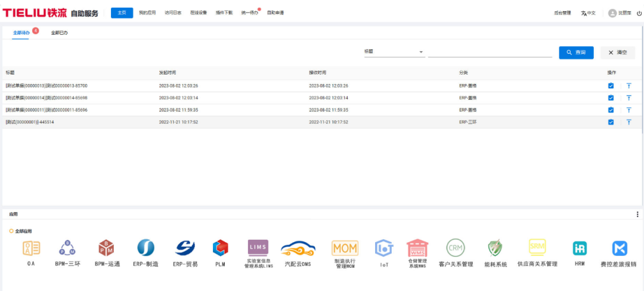Open todo titled 测试00000011-85696
This screenshot has height=291, width=644.
click(47, 110)
